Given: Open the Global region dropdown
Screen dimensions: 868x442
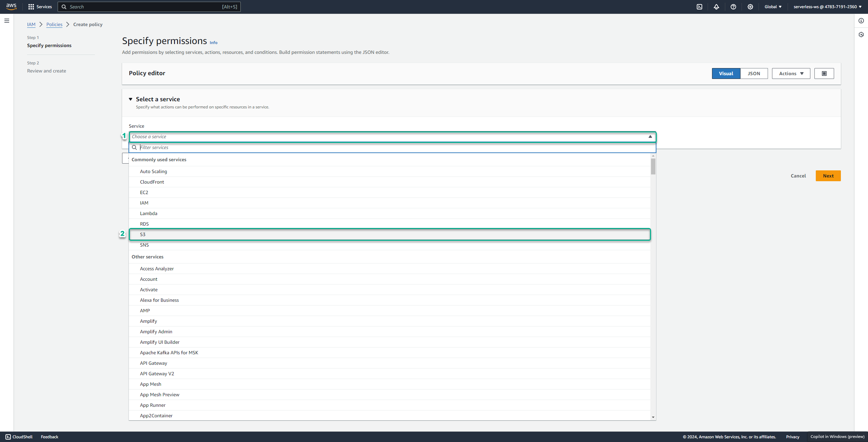Looking at the screenshot, I should pyautogui.click(x=773, y=7).
